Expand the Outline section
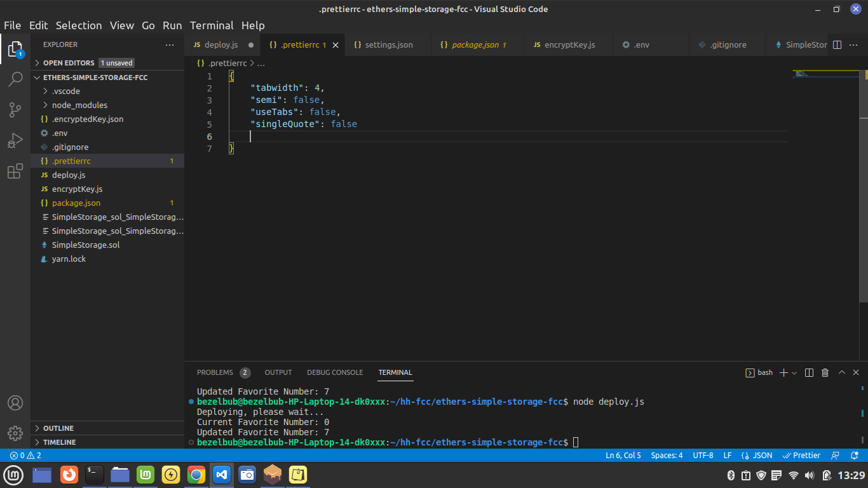Screen dimensions: 868x488 [107, 428]
